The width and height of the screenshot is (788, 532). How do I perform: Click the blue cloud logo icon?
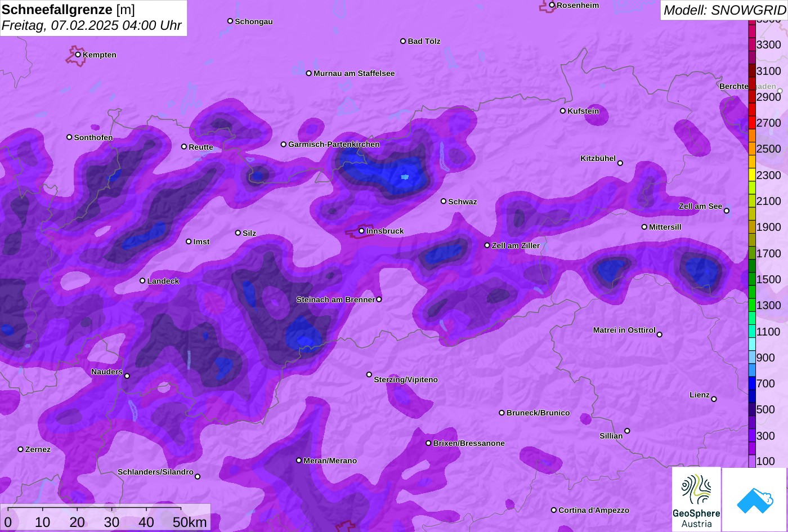755,499
